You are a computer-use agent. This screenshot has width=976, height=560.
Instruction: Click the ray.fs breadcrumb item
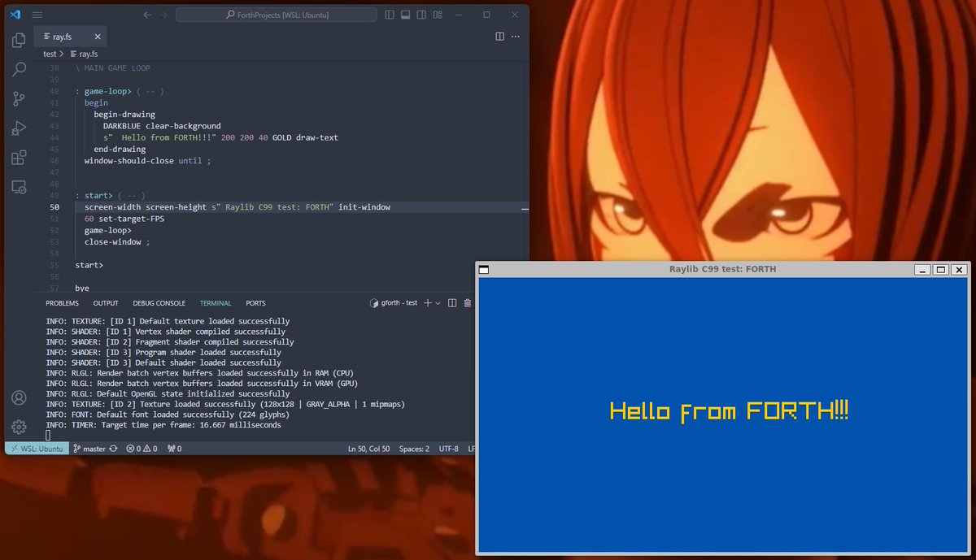[x=83, y=54]
